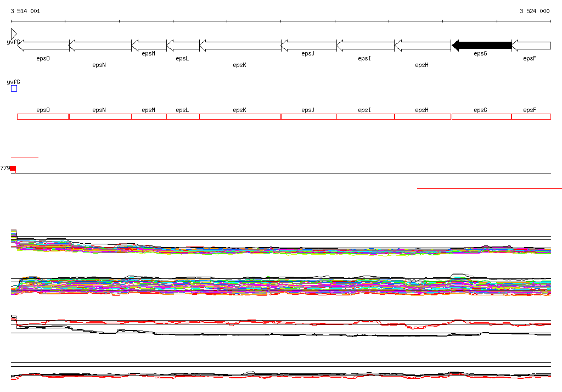Click the yvfG label above the blue box

pos(13,82)
